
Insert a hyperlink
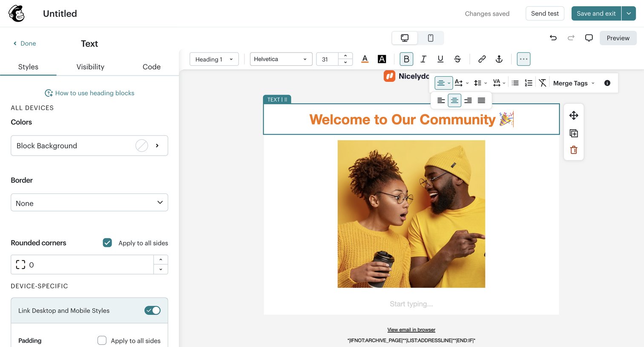pyautogui.click(x=482, y=59)
